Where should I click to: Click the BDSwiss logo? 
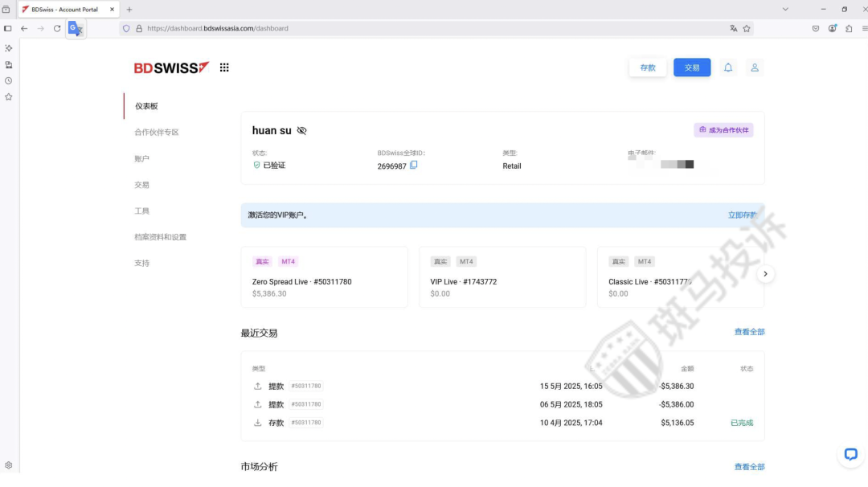(170, 68)
